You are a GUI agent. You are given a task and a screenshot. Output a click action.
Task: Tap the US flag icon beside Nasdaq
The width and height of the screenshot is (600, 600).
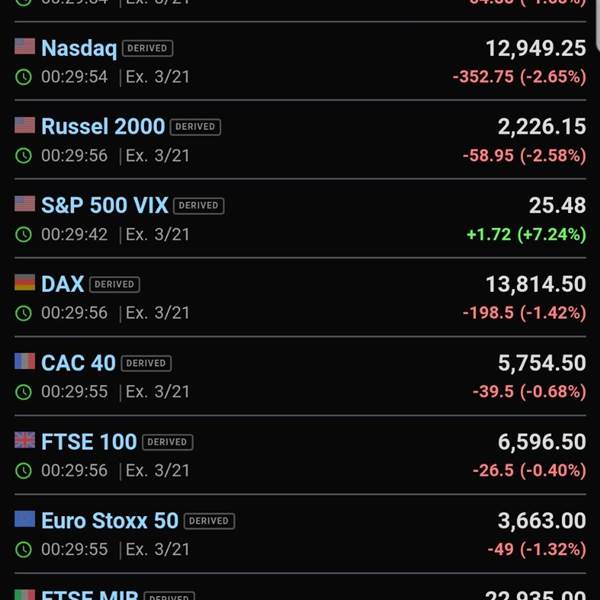(24, 46)
